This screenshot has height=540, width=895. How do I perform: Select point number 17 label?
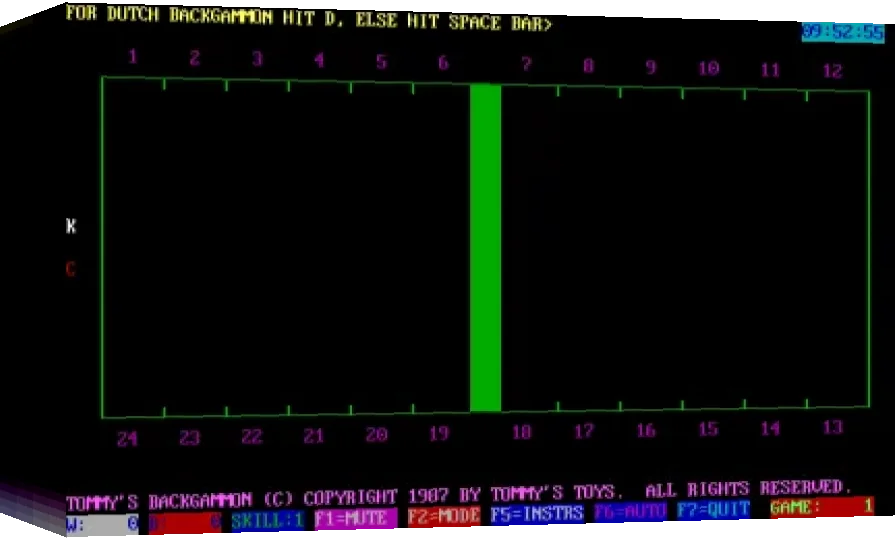coord(584,432)
